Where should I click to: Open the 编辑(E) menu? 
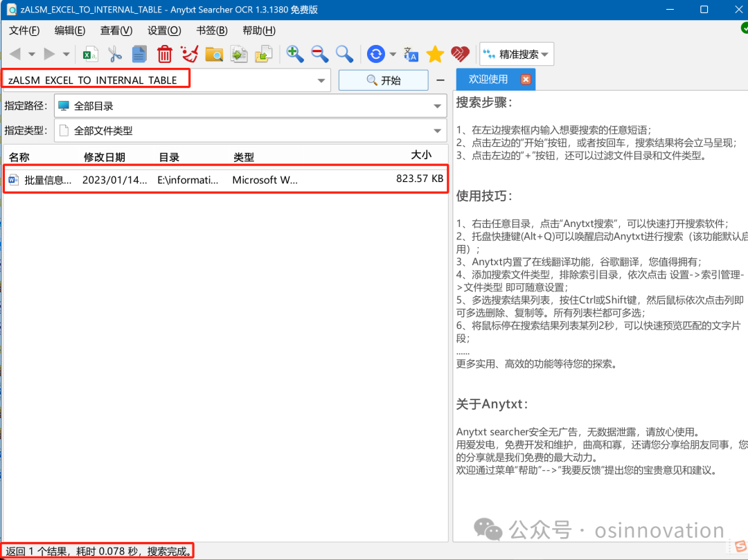pos(70,30)
